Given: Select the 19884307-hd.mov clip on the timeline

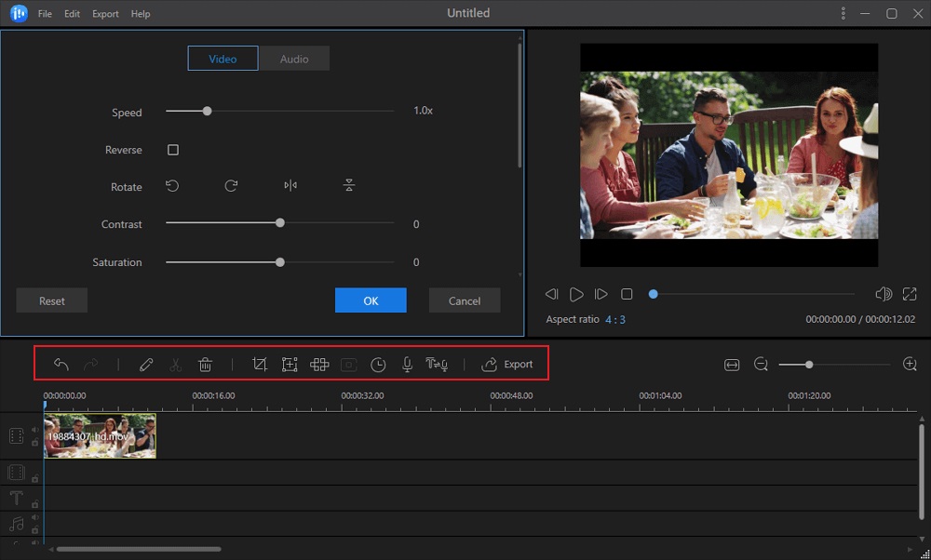Looking at the screenshot, I should pyautogui.click(x=100, y=435).
